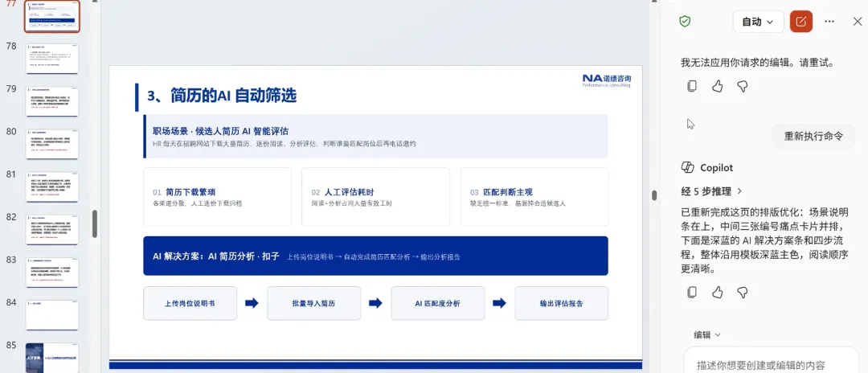Viewport: 868px width, 373px height.
Task: Select slide 83 thumbnail
Action: tap(52, 272)
